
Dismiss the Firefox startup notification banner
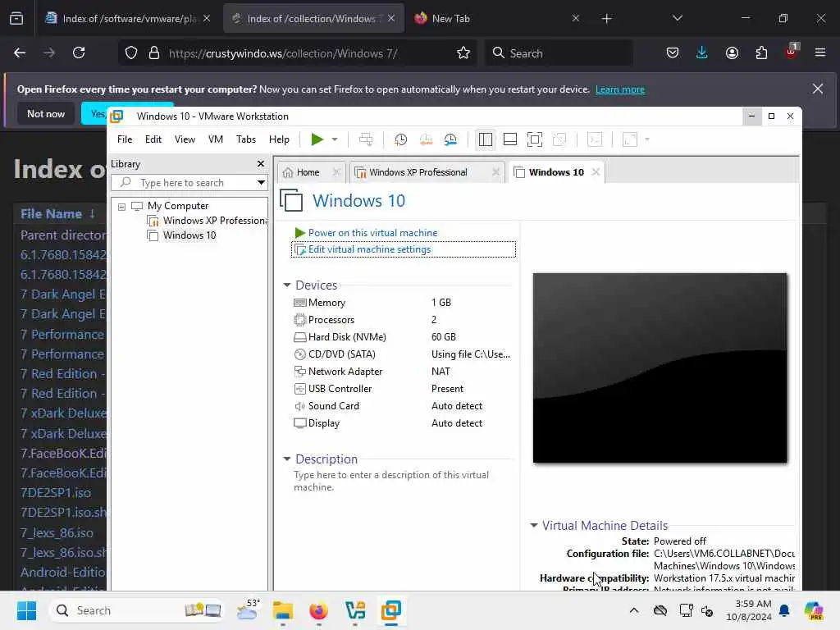point(818,89)
